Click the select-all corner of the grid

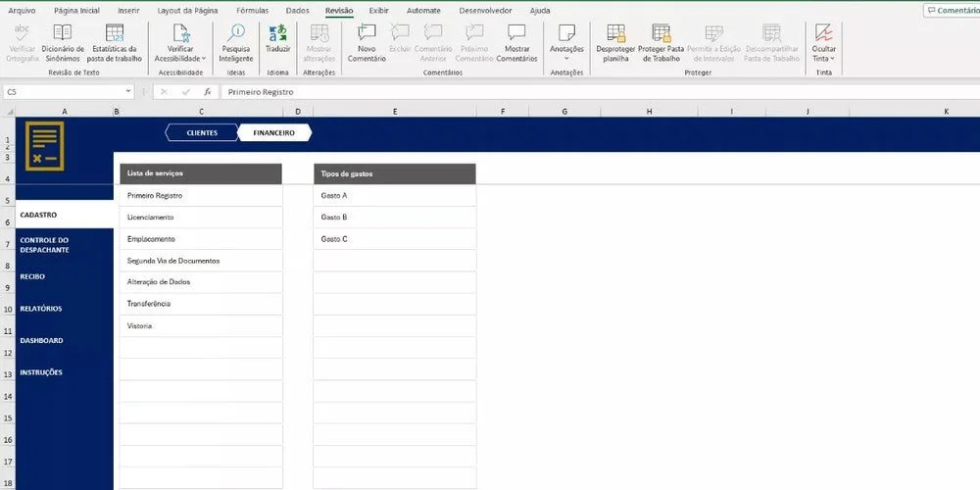tap(8, 112)
